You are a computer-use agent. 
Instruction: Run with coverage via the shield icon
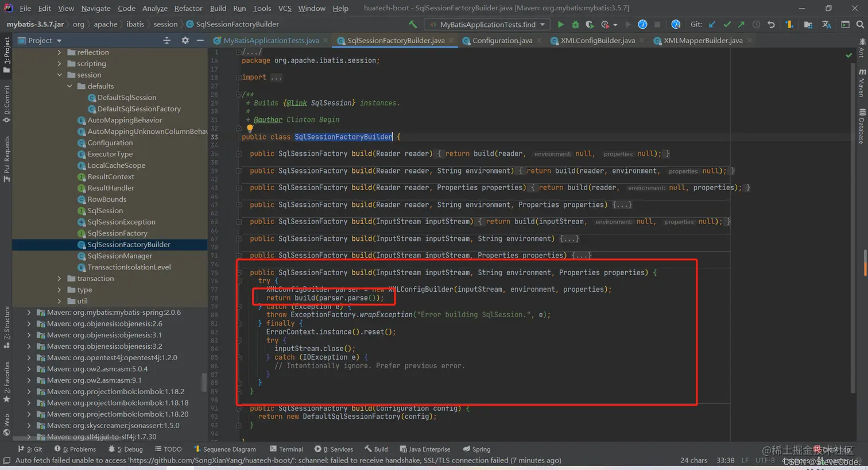click(x=590, y=25)
